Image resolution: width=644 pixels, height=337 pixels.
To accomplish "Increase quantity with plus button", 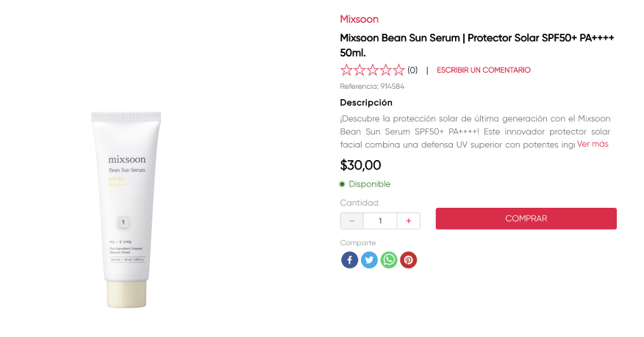I will 409,221.
